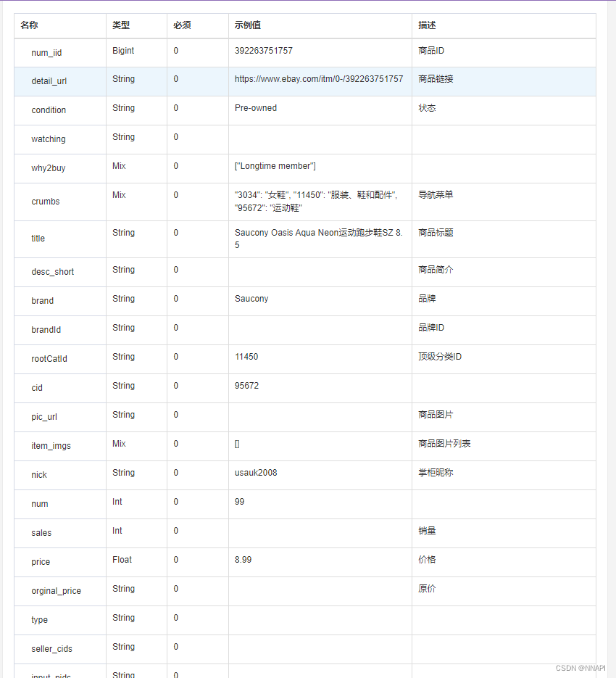
Task: Select the detail_url field name
Action: (49, 81)
